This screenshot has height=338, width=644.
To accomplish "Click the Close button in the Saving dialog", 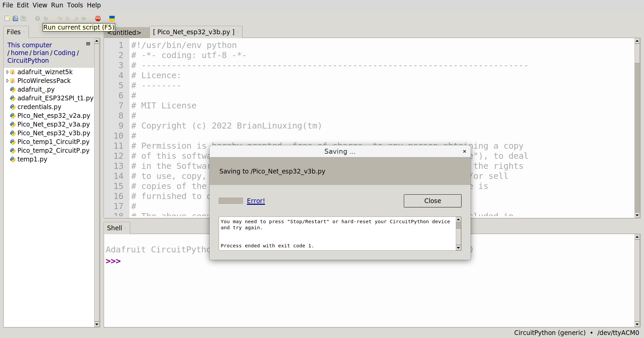I will click(x=432, y=201).
